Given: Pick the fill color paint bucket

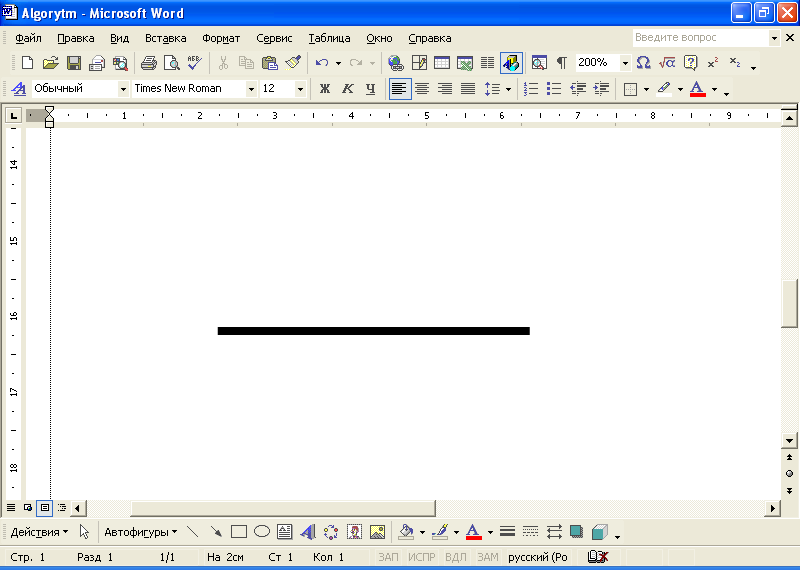Looking at the screenshot, I should [406, 532].
